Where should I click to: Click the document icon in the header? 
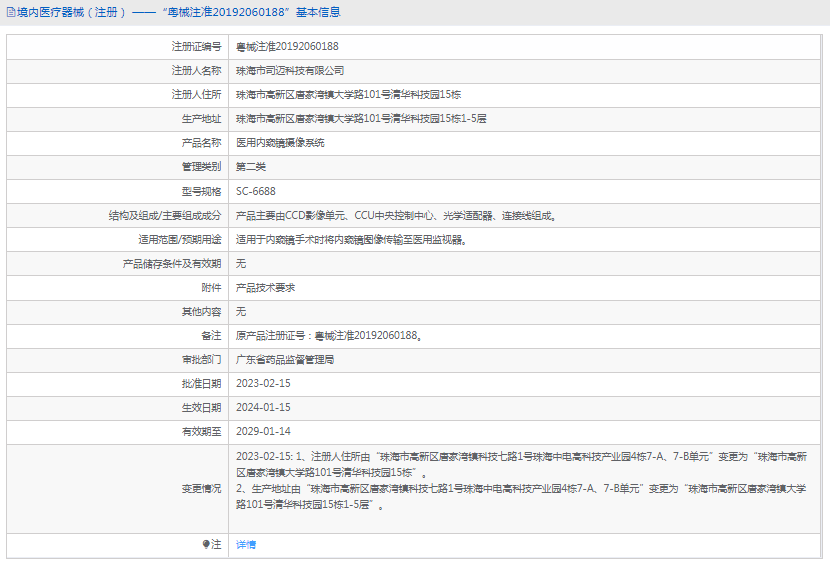click(x=11, y=12)
